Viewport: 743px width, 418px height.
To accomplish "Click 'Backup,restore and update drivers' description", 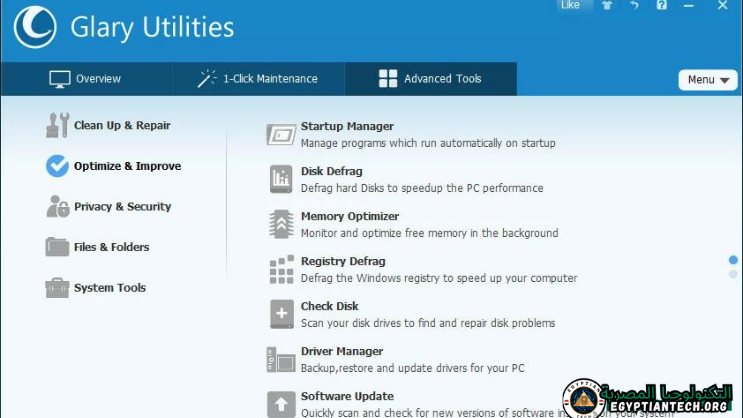I will point(413,368).
